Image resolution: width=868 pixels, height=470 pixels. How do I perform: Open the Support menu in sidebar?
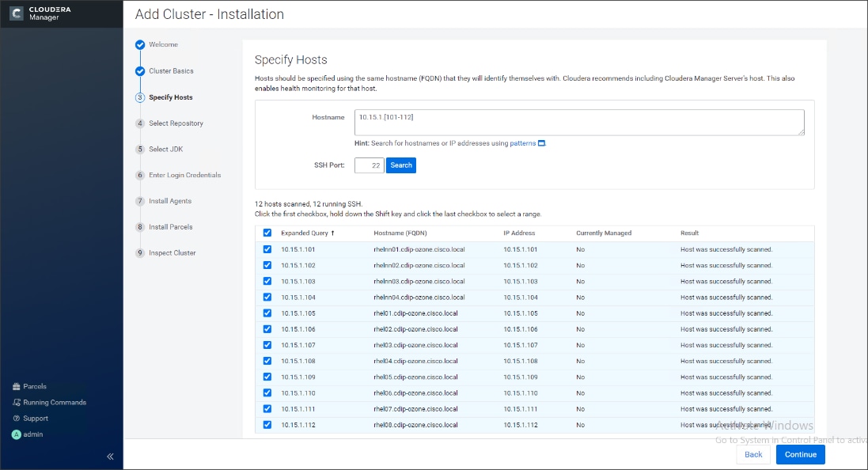[35, 418]
